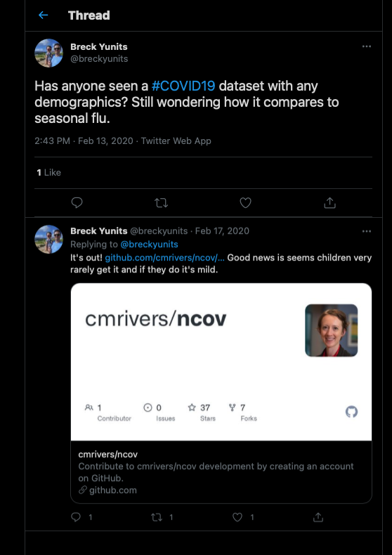Open more options on the Feb 17 reply

367,231
